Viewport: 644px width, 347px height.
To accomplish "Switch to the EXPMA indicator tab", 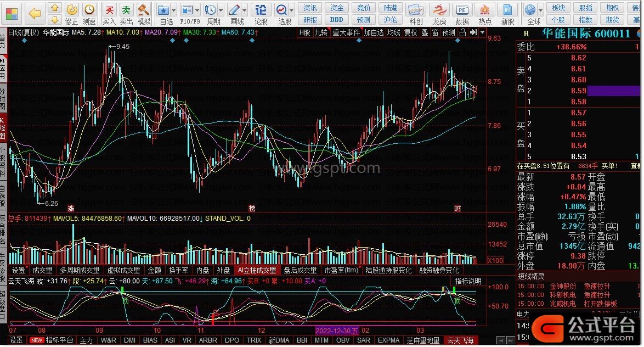I will (388, 340).
